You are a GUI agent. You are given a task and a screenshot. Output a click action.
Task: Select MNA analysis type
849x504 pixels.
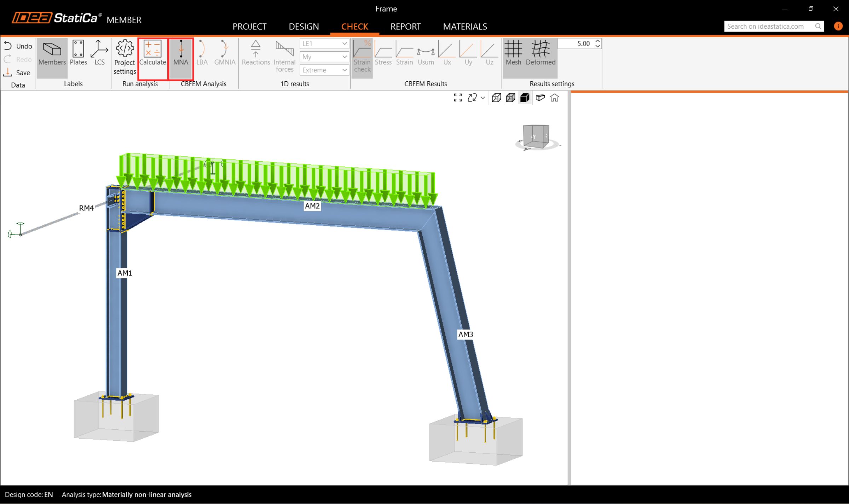tap(181, 53)
